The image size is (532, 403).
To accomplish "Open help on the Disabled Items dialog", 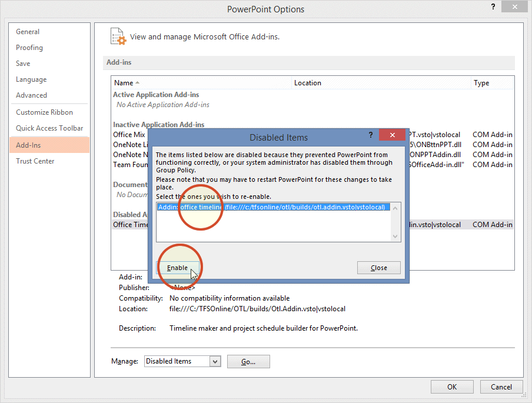I will coord(371,135).
